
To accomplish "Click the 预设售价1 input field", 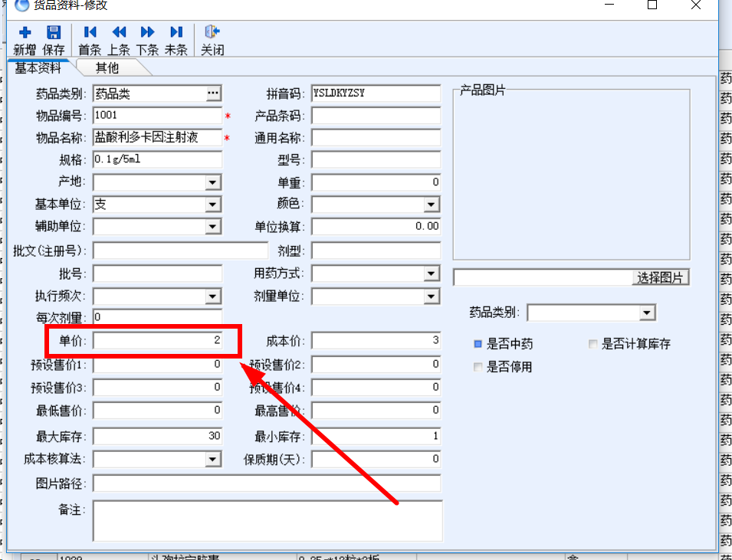I will point(157,365).
